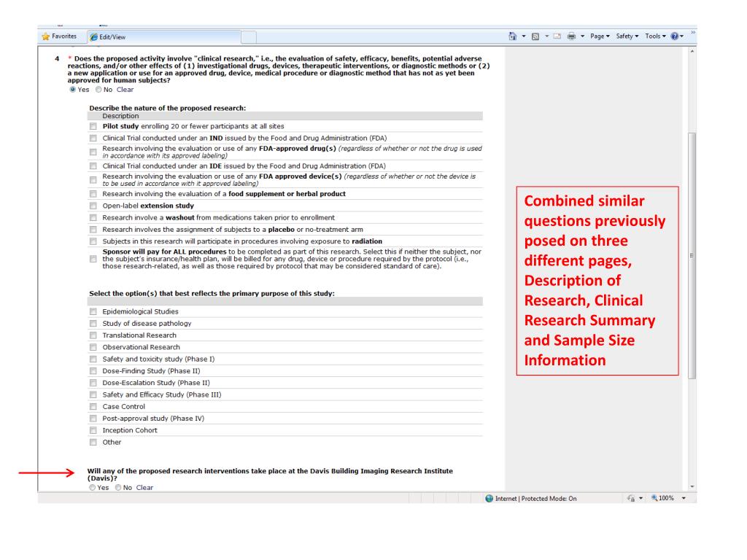Image resolution: width=747 pixels, height=560 pixels.
Task: Check Post-approval study (Phase IV)
Action: (93, 419)
